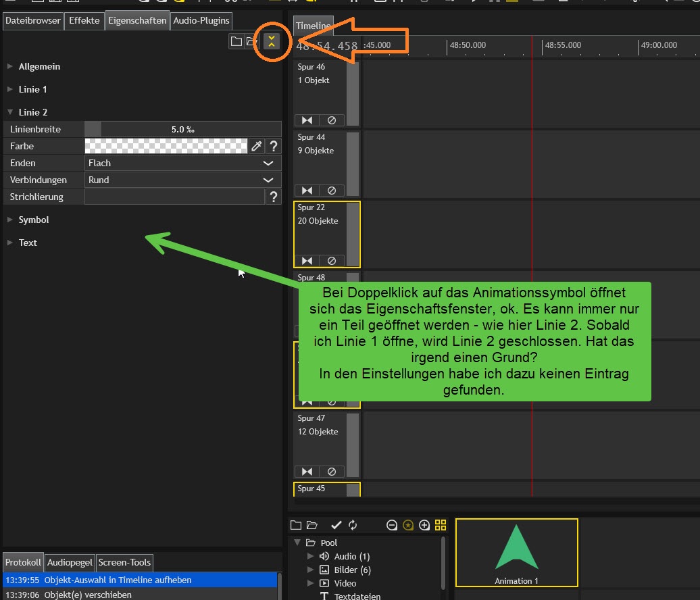Click the star favorites icon in the pool toolbar
Screen dimensions: 700x600
pyautogui.click(x=408, y=525)
